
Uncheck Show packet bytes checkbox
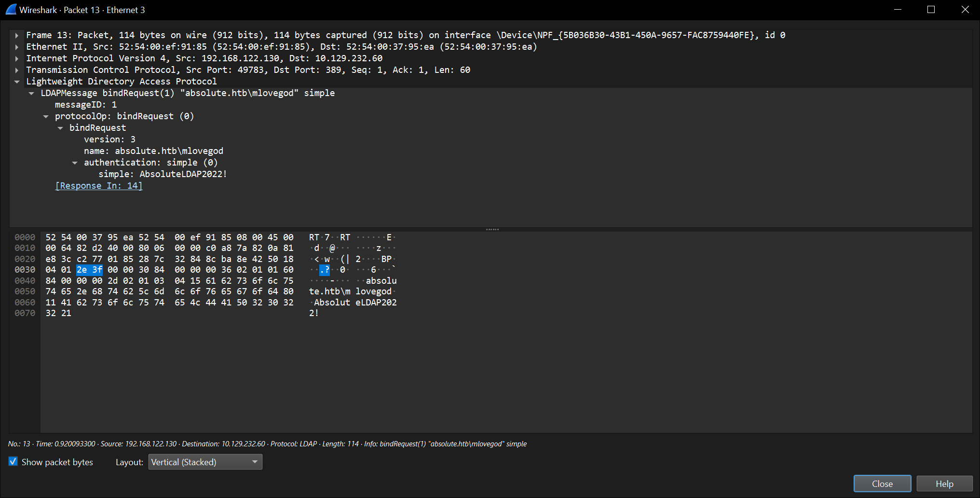click(x=13, y=462)
